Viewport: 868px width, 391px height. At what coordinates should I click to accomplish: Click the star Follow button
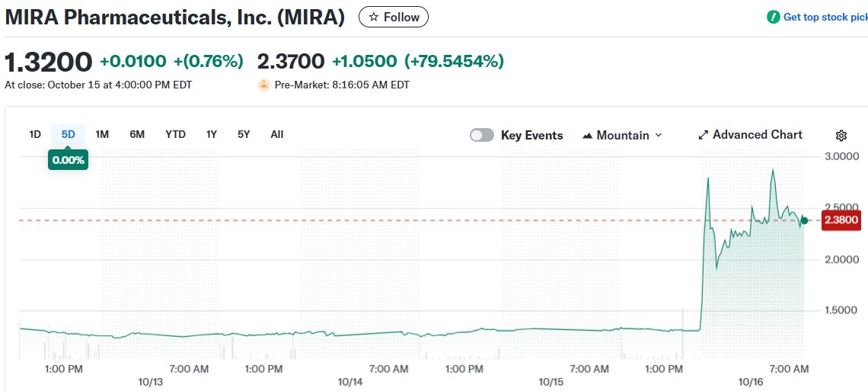click(393, 17)
